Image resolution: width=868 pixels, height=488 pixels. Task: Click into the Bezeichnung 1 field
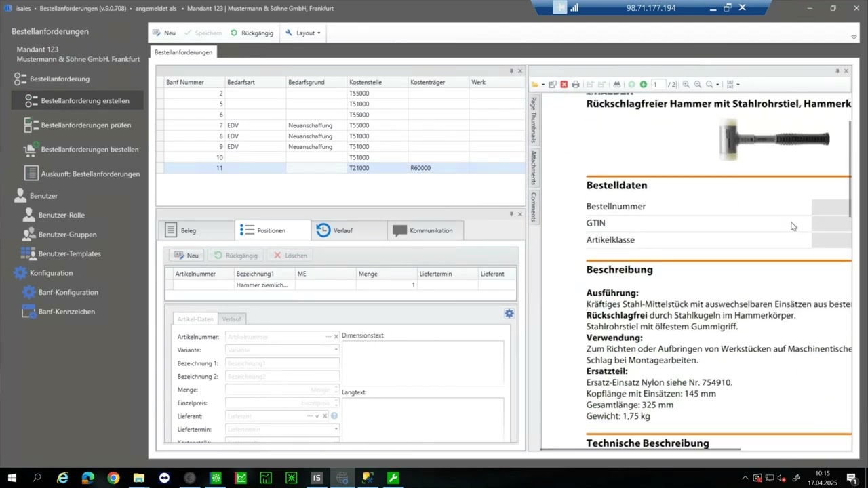click(x=282, y=363)
